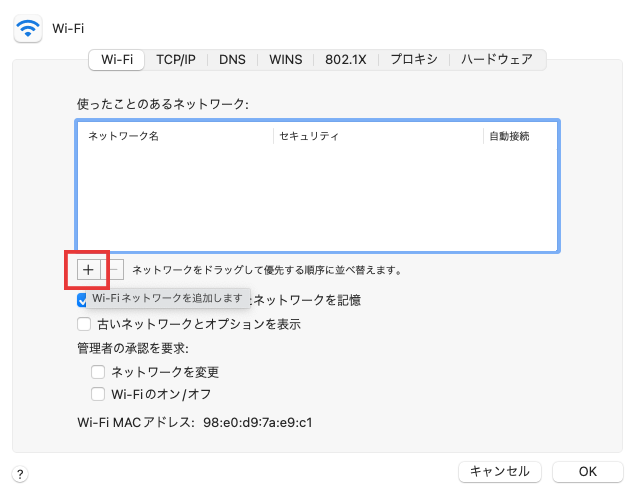The image size is (640, 497).
Task: Show the ハードウェア tab
Action: click(497, 59)
